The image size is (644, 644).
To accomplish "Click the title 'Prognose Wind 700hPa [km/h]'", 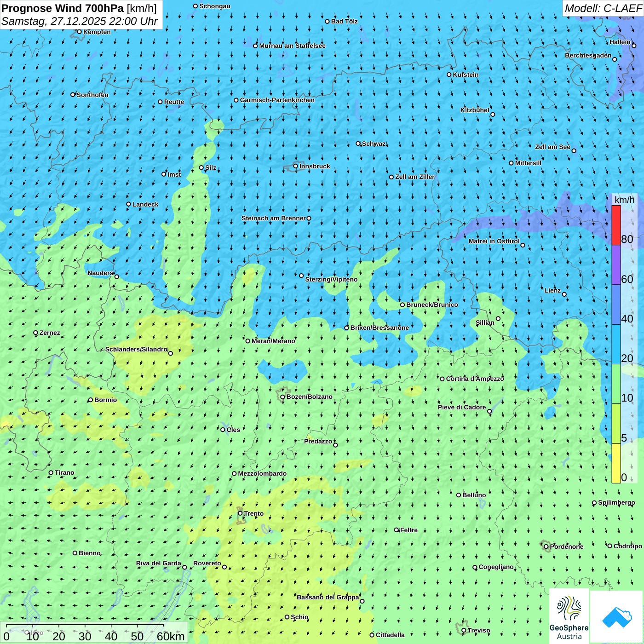I will 79,8.
